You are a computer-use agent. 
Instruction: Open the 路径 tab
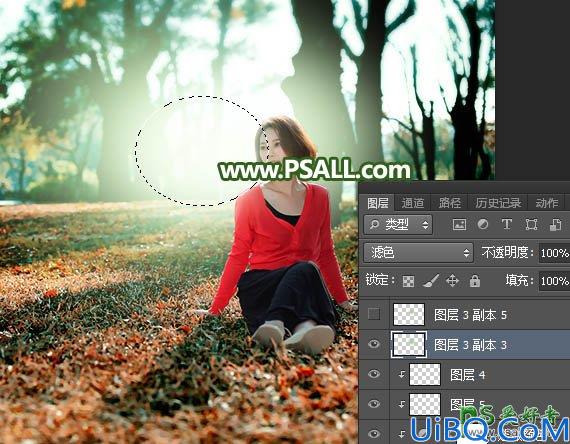[450, 203]
